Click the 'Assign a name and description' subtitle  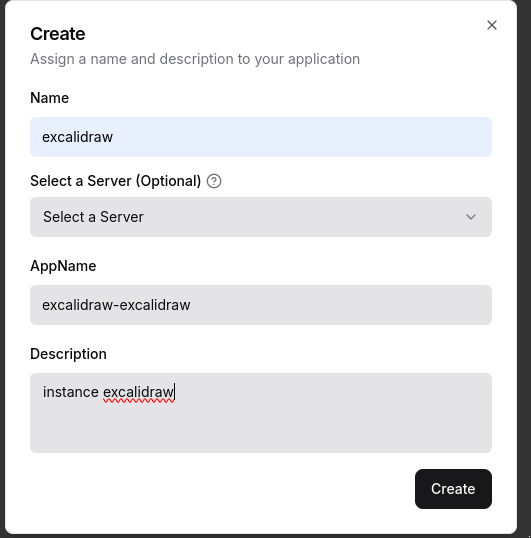tap(195, 59)
